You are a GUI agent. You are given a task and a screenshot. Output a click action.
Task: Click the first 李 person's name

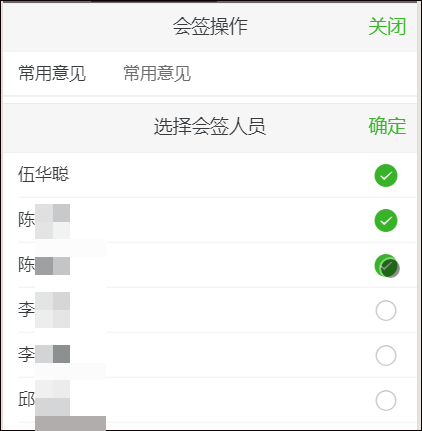(44, 310)
